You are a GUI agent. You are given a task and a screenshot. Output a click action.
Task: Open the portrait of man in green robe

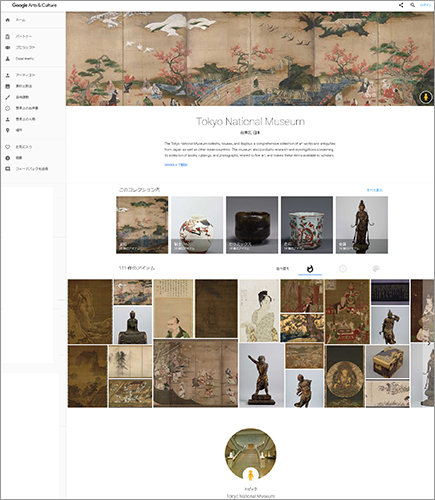pos(173,309)
